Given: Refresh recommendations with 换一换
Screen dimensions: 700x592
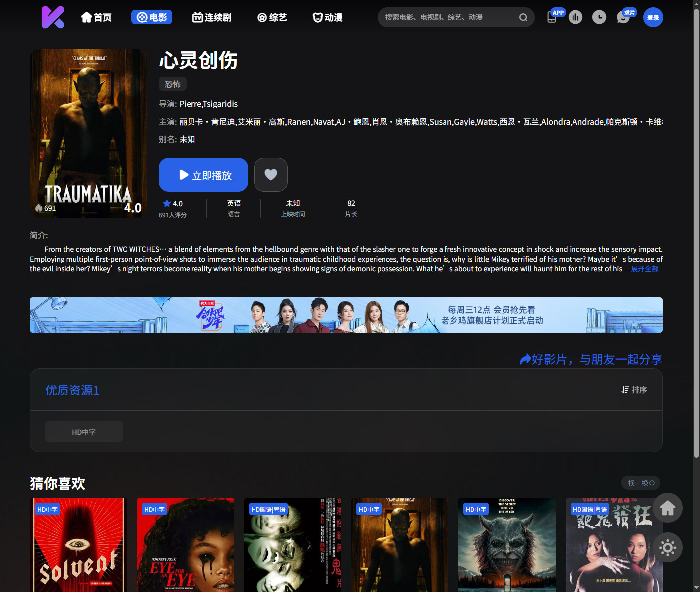Looking at the screenshot, I should [640, 482].
